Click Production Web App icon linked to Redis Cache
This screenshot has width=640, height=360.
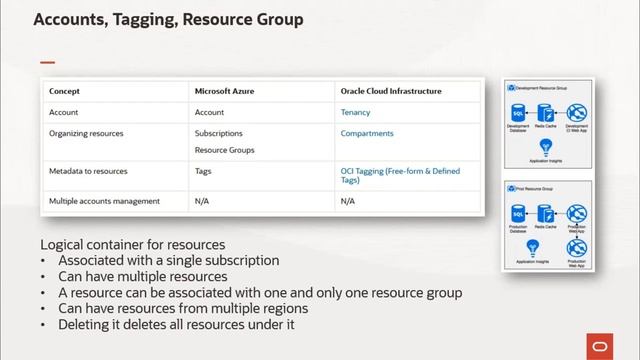(x=577, y=213)
